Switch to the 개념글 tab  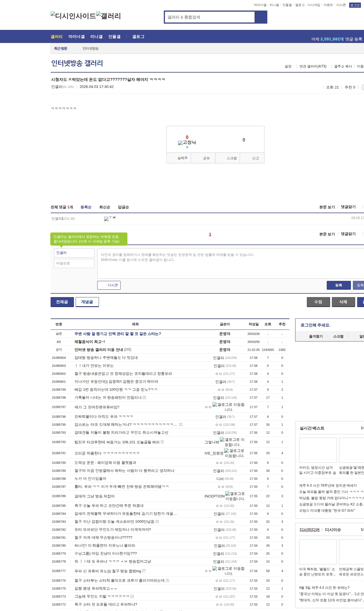tap(87, 302)
